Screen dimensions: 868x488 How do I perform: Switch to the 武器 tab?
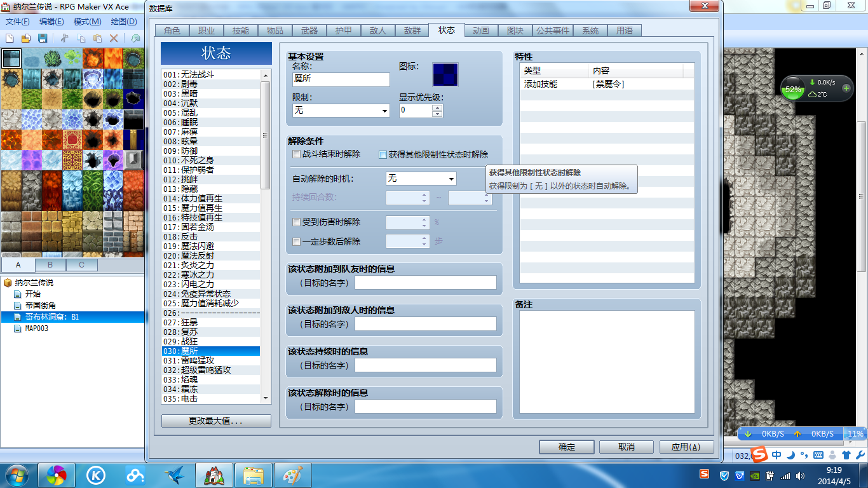[x=309, y=30]
